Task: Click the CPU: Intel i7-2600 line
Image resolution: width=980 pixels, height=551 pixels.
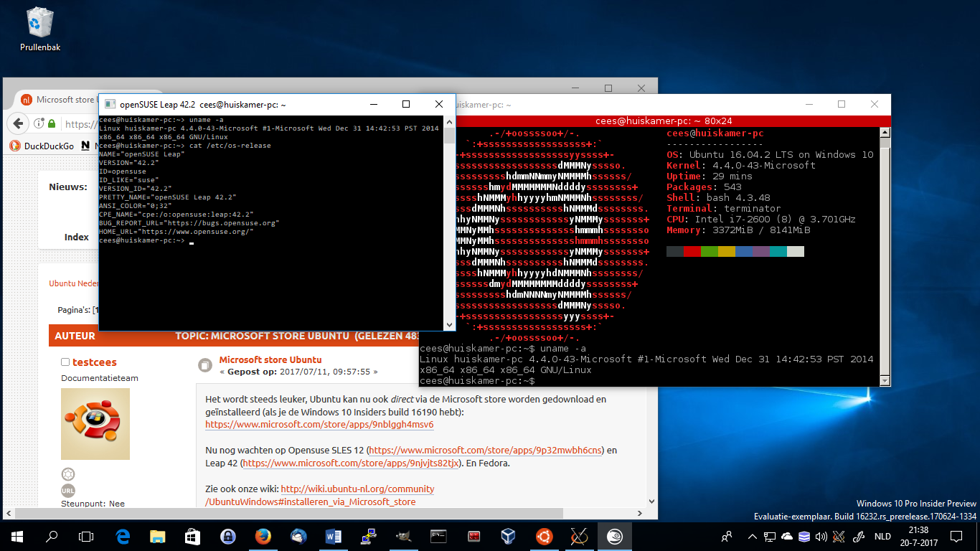Action: point(761,219)
